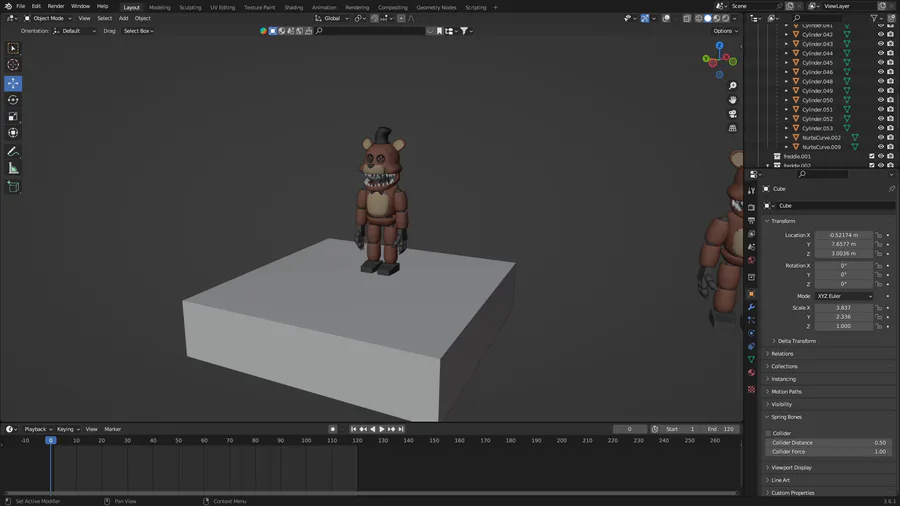
Task: Expand the Cylinder.044 tree item
Action: [x=786, y=53]
